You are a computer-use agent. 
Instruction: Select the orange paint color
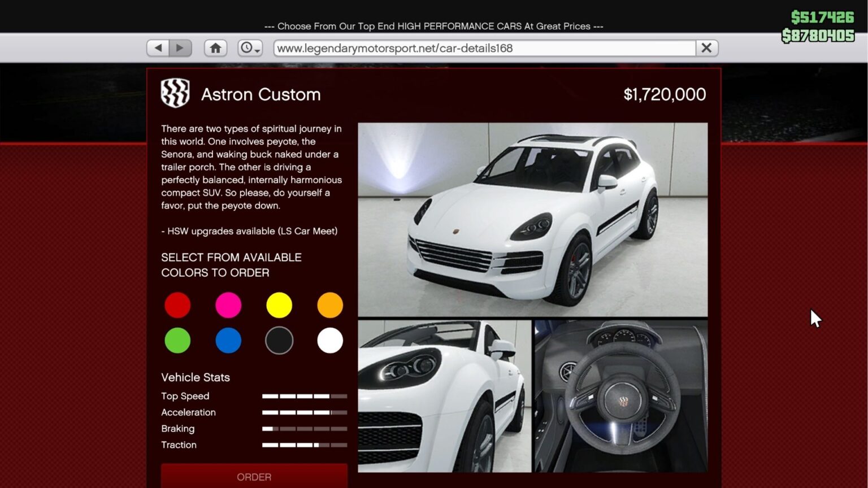(330, 305)
